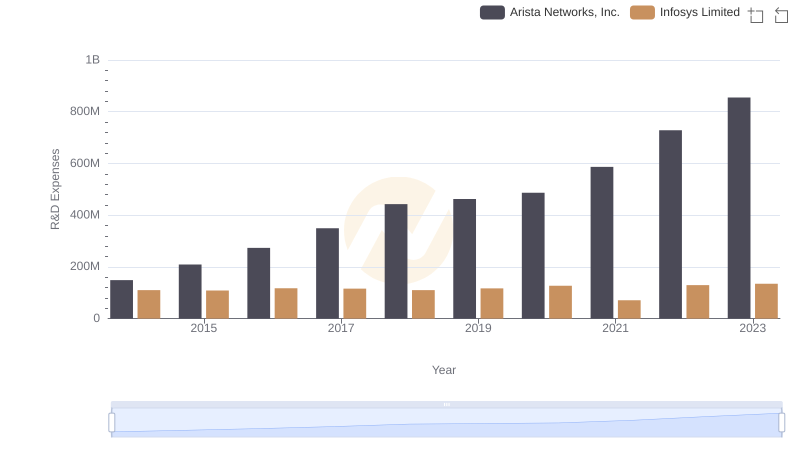Click the Arista bar for 2017
This screenshot has height=461, width=800.
click(328, 273)
